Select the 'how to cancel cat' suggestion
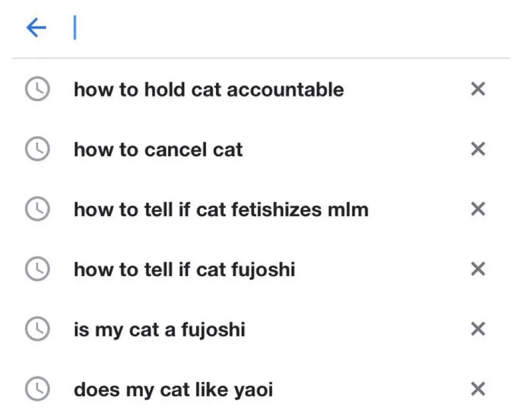The image size is (517, 420). (158, 150)
